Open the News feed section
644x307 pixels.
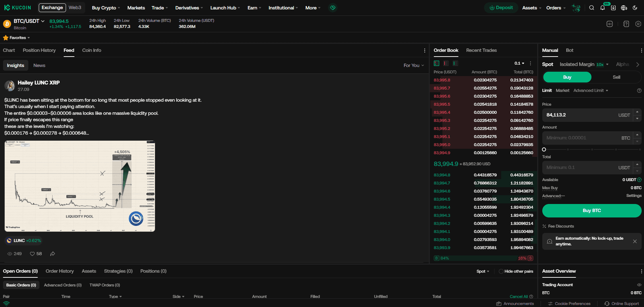39,65
